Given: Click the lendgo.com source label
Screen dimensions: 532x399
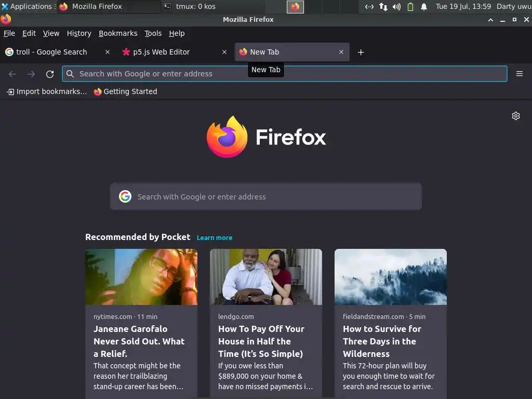Looking at the screenshot, I should 236,316.
